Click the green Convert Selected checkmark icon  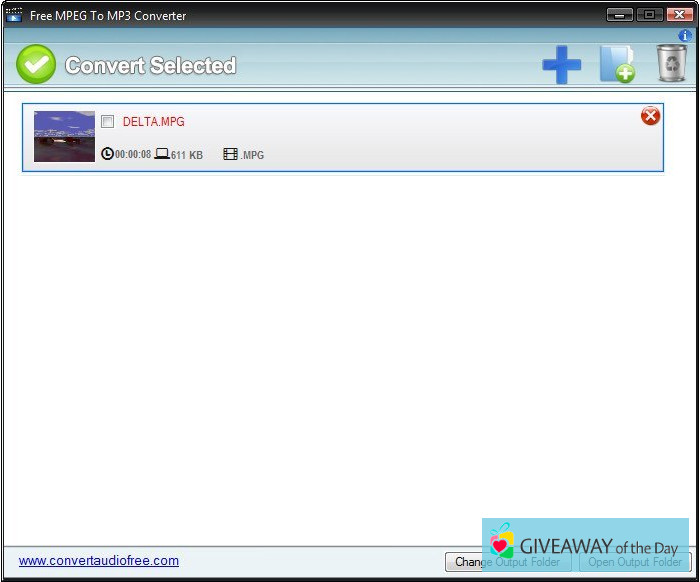(x=36, y=65)
